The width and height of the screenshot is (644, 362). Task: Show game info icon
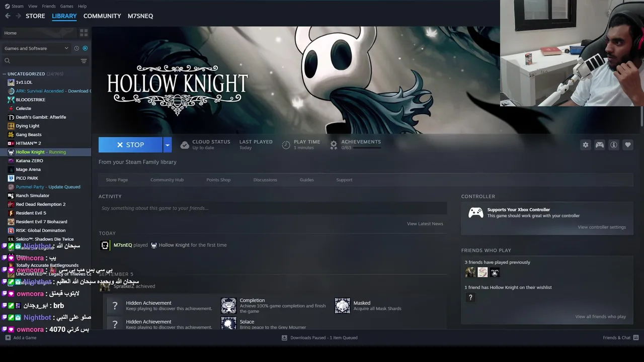[614, 145]
